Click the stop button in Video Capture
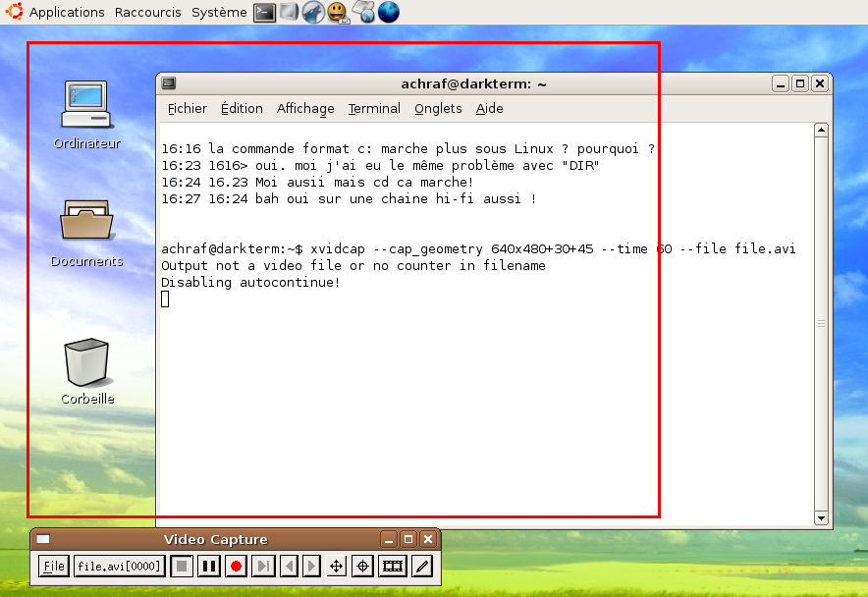Viewport: 868px width, 597px height. [182, 566]
